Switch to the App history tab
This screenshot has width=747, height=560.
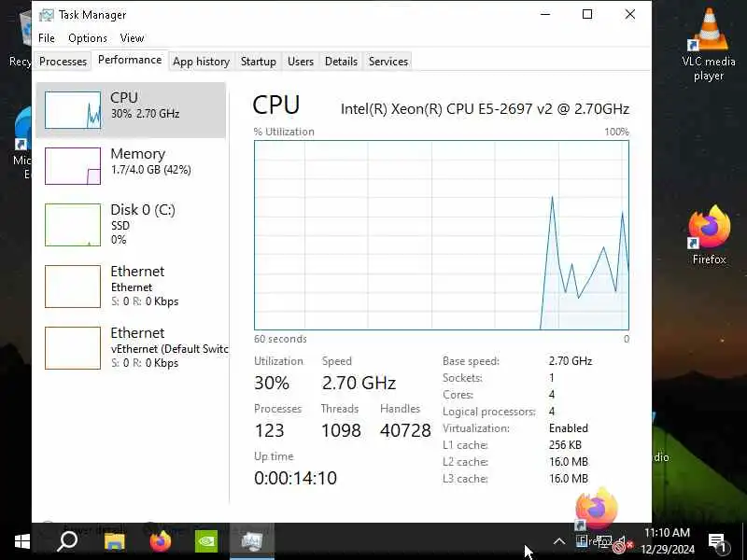[201, 62]
